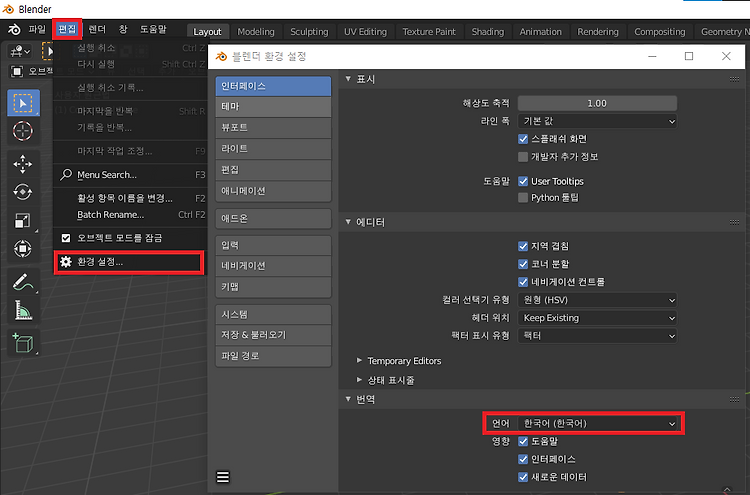Open the 컬러 선택기 유형 dropdown
750x495 pixels.
(597, 300)
